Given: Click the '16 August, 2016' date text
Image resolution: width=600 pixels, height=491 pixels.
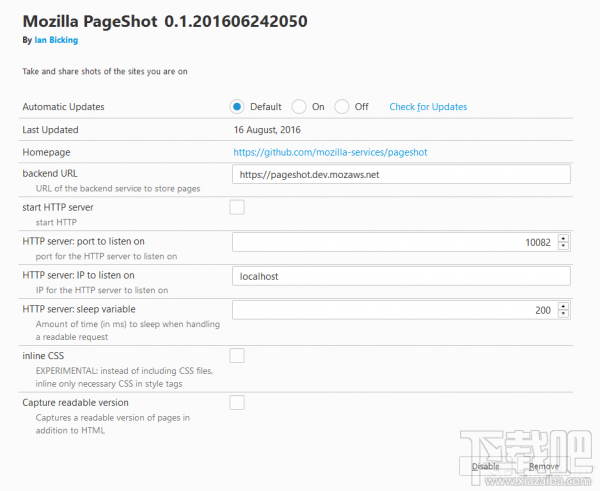Looking at the screenshot, I should (x=267, y=130).
